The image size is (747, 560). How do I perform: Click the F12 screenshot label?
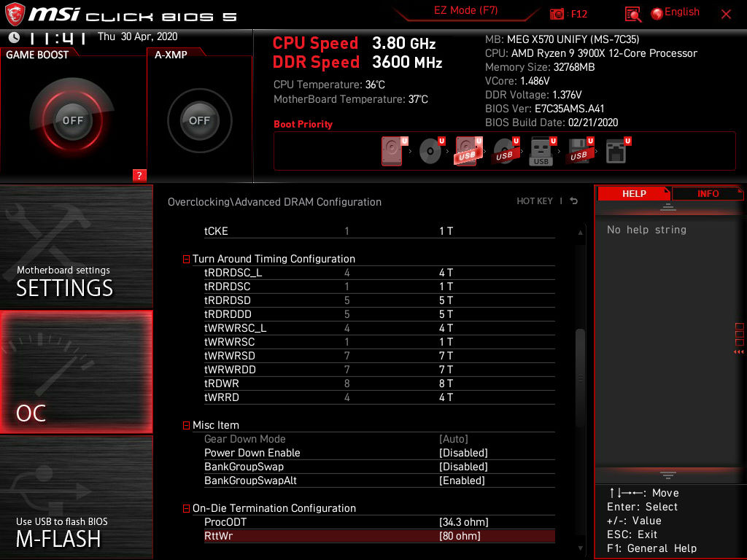point(578,14)
